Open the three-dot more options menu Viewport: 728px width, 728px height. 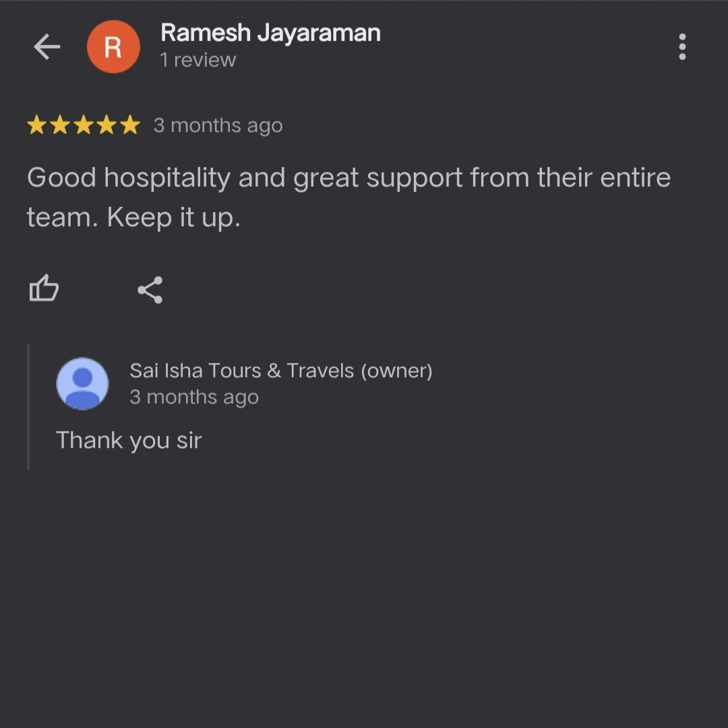[682, 47]
